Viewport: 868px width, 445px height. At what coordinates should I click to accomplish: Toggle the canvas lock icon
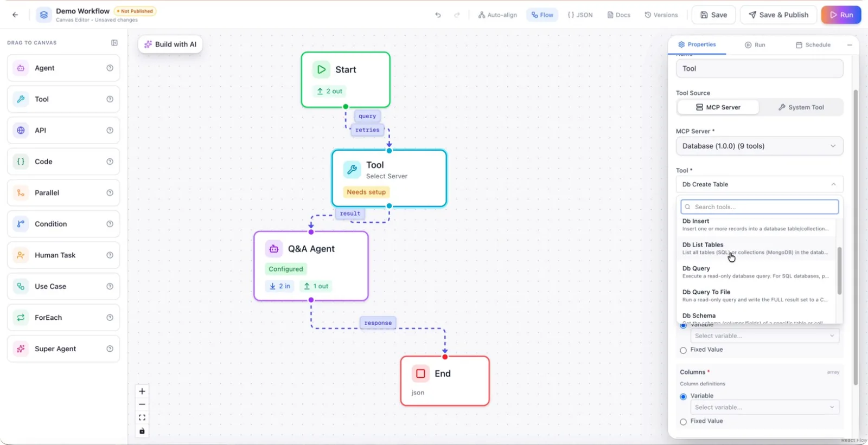142,431
